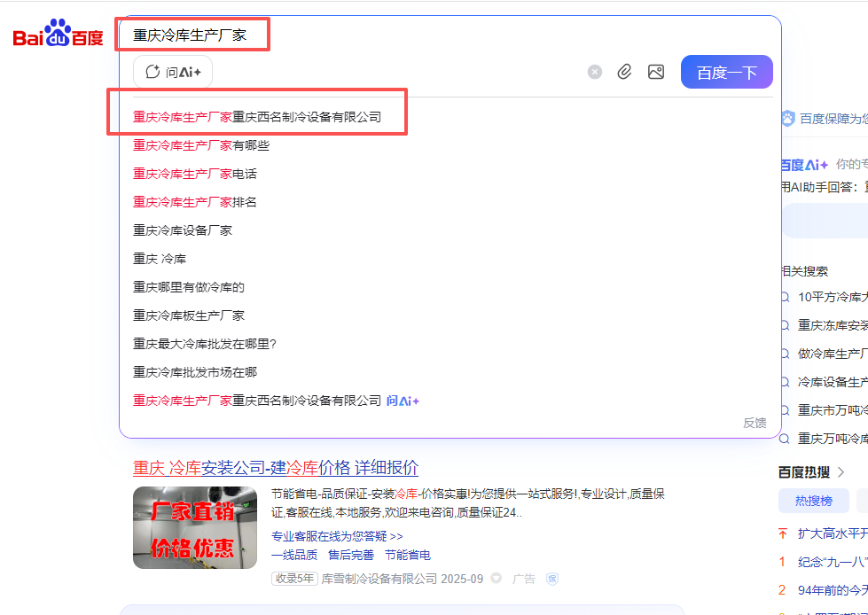The height and width of the screenshot is (615, 868).
Task: Choose suggestion 重庆冷库生产厂家有哪些
Action: pyautogui.click(x=201, y=145)
